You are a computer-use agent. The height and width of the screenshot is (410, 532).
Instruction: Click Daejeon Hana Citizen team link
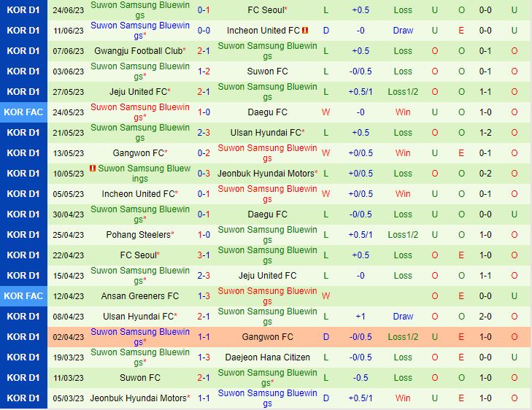[x=267, y=357]
